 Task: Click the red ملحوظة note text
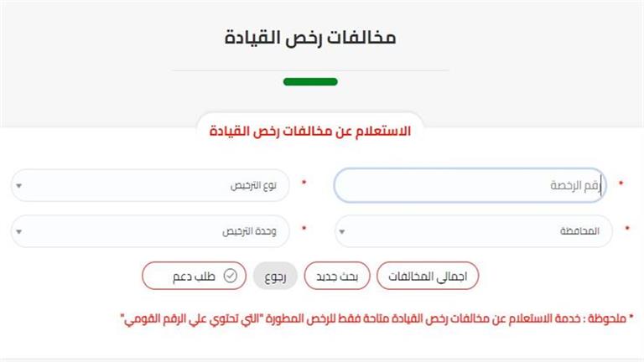378,318
